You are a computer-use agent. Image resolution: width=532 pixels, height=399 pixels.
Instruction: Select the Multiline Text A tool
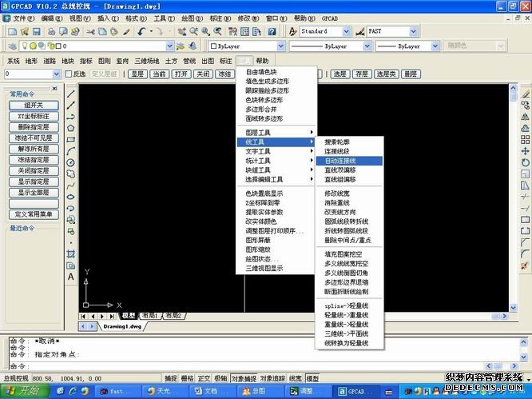point(70,277)
